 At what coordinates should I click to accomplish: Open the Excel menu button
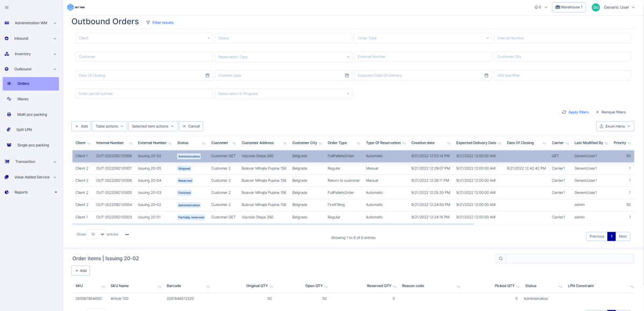pyautogui.click(x=614, y=125)
